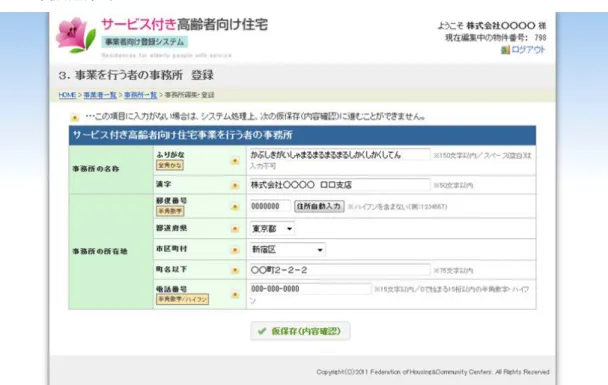
Task: Click required mark icon in 都道府県 row
Action: [x=235, y=229]
